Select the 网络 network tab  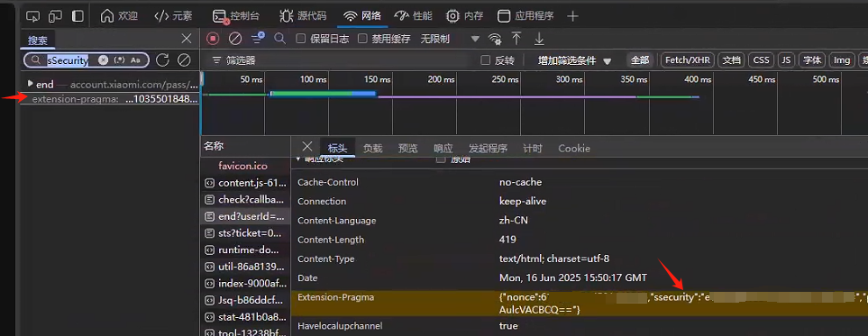[x=362, y=16]
